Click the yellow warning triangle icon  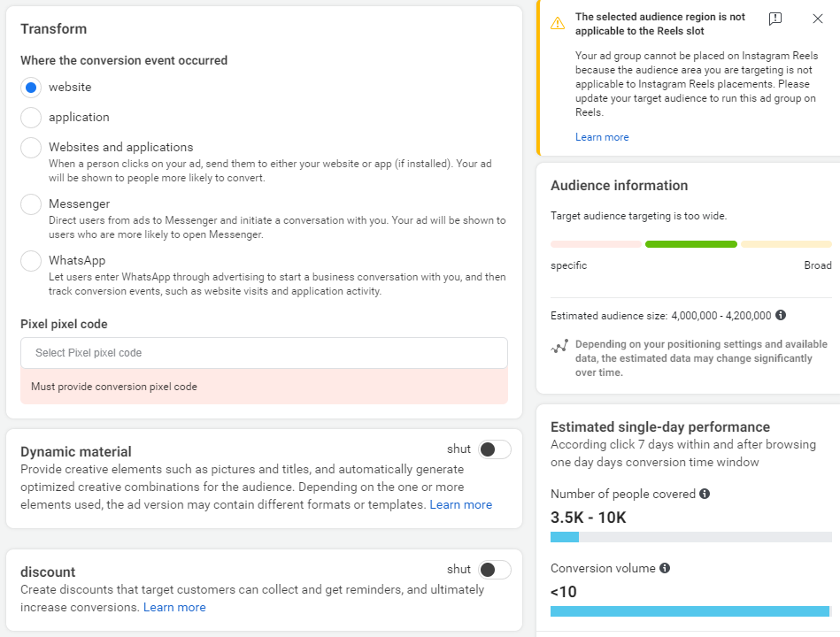pos(558,24)
